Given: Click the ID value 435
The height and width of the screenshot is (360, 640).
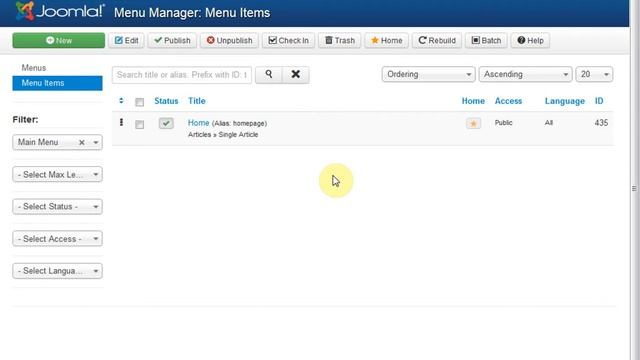Looking at the screenshot, I should (601, 122).
